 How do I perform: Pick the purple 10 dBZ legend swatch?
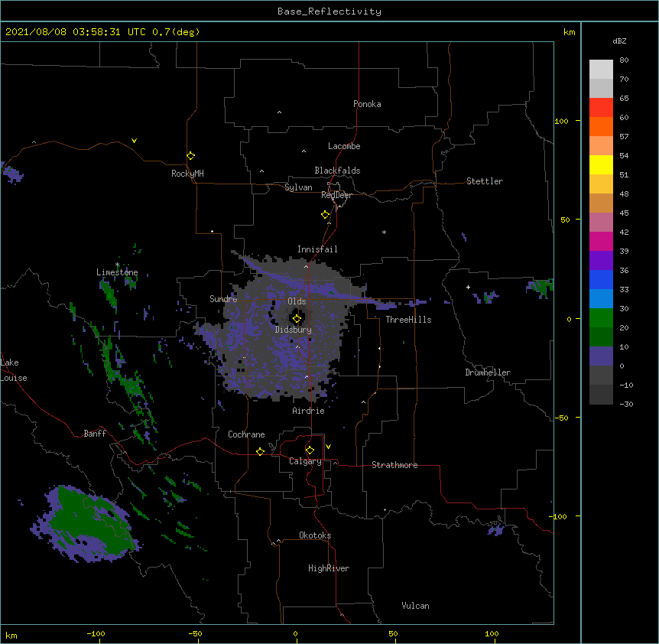[x=601, y=356]
